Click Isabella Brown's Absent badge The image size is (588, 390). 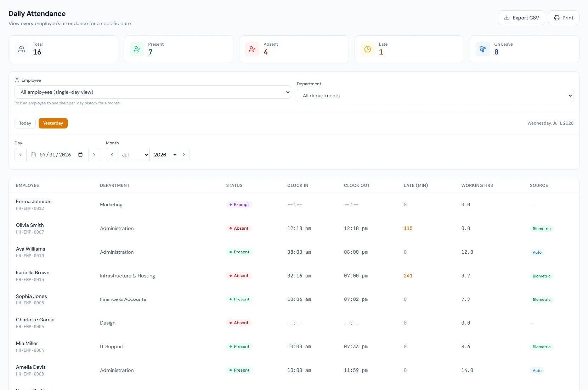[x=239, y=276]
